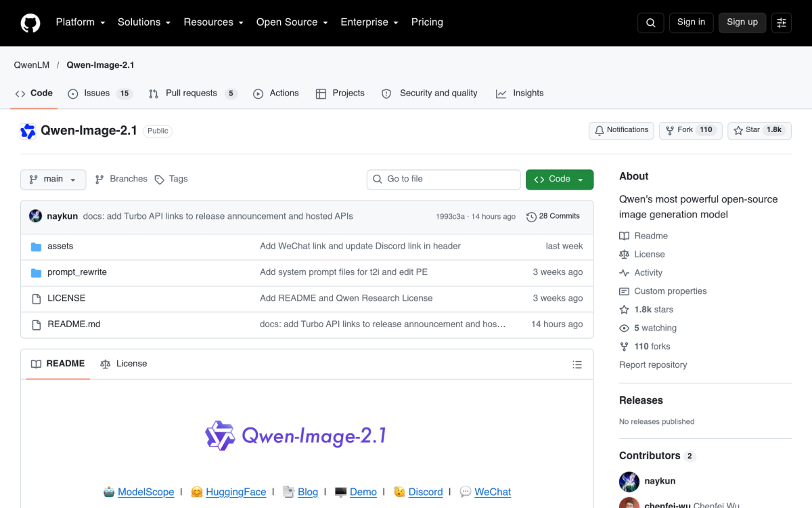This screenshot has height=508, width=812.
Task: Open the Releases heading link
Action: tap(641, 400)
